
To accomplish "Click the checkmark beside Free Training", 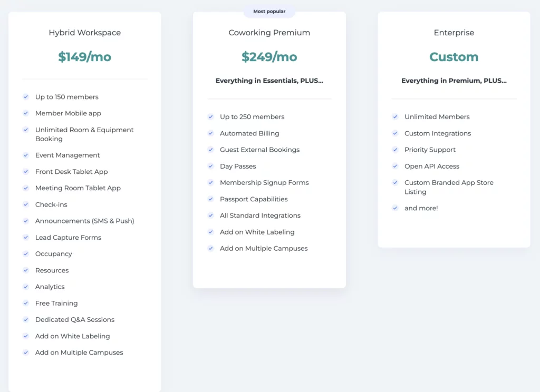I will coord(26,303).
